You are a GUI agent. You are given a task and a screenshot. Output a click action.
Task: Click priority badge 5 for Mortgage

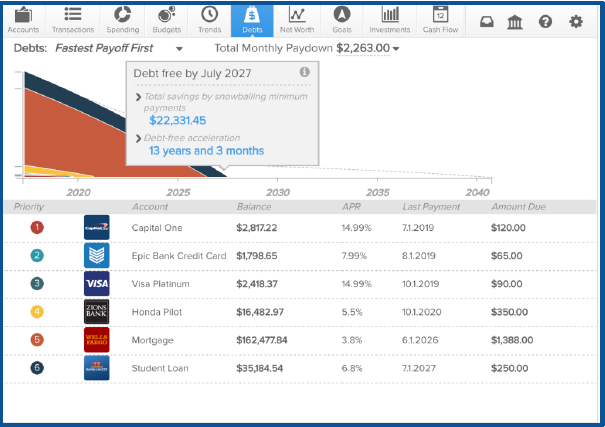pyautogui.click(x=37, y=340)
